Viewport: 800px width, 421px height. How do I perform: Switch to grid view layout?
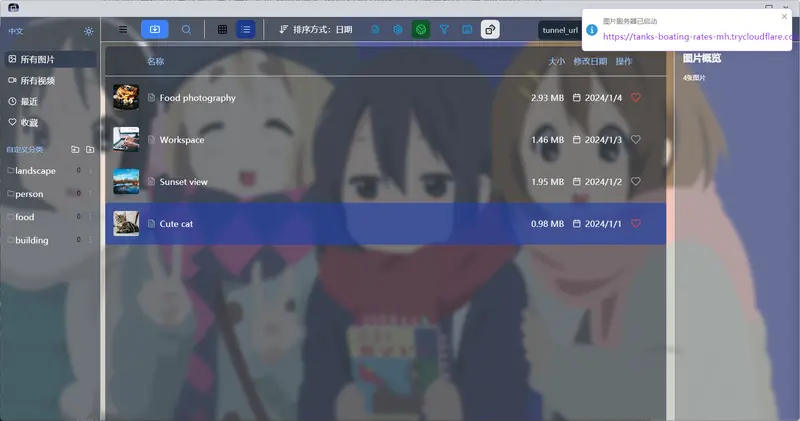pos(222,30)
